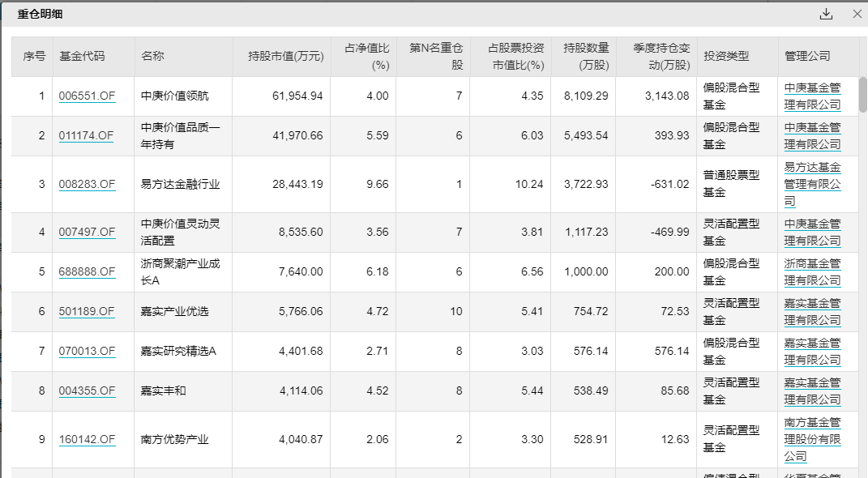Open 中庚基金管理有限公司 link in row 4
The width and height of the screenshot is (868, 478).
point(812,232)
